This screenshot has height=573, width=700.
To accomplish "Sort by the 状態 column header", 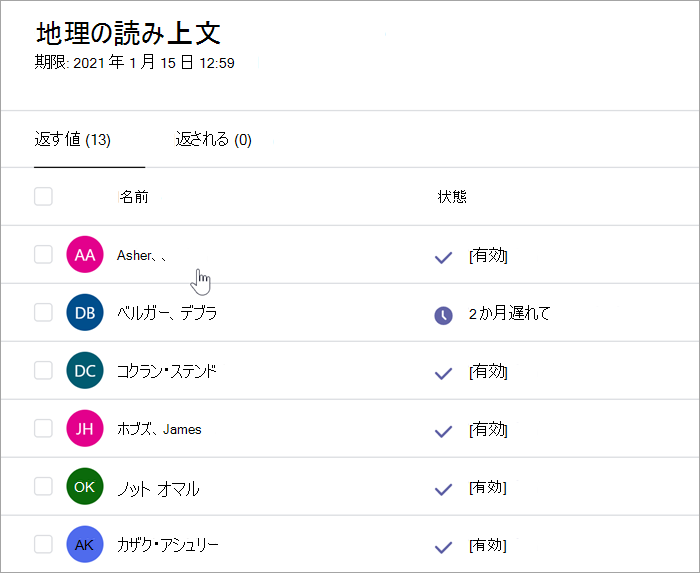I will (452, 197).
